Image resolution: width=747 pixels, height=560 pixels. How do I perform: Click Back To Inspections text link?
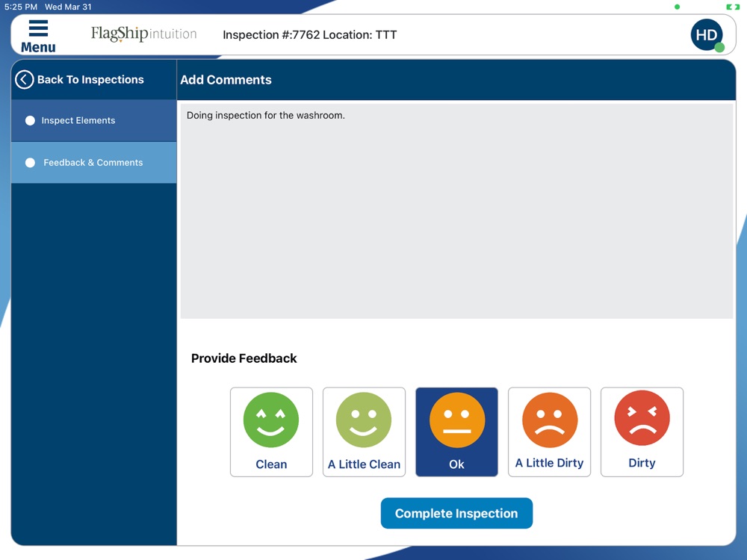[90, 80]
